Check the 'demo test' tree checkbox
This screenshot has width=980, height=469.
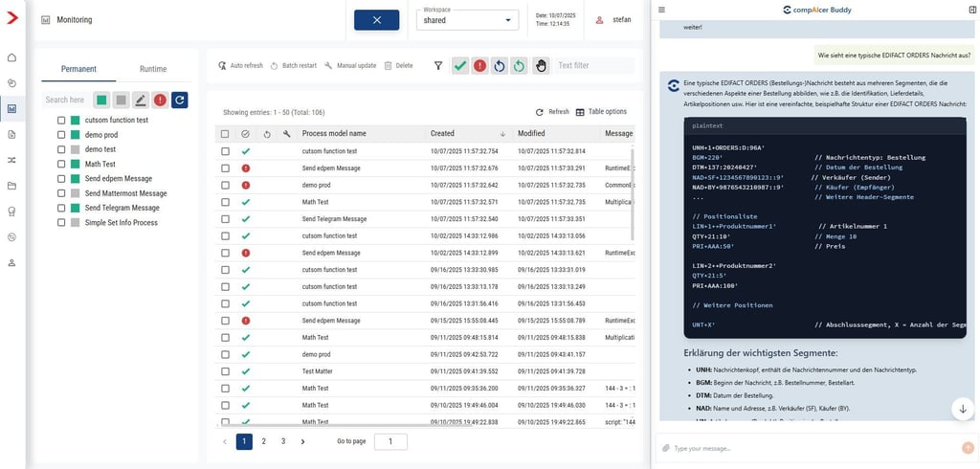tap(61, 149)
